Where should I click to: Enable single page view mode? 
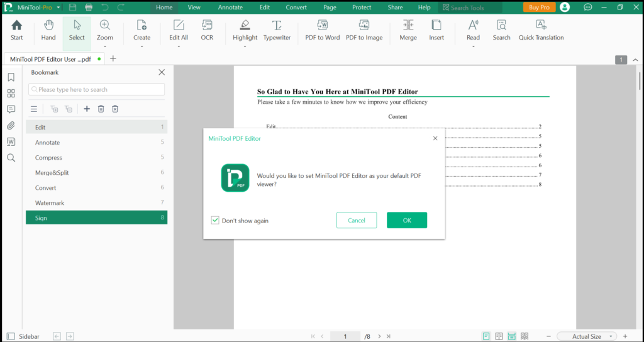(x=486, y=336)
